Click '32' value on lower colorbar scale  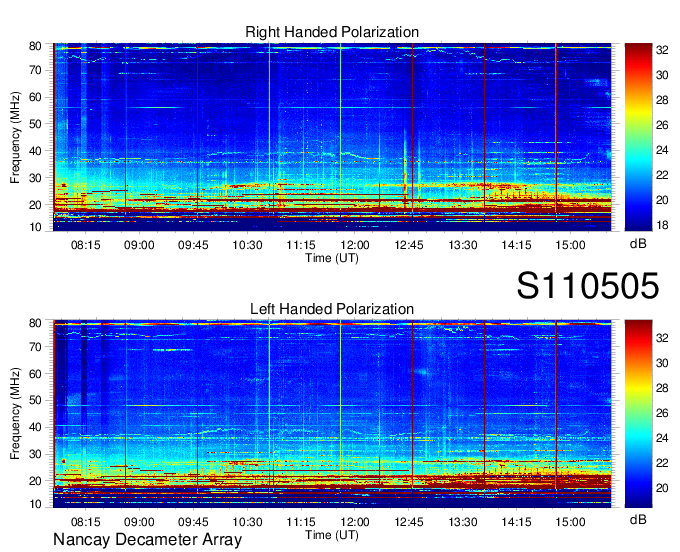coord(662,338)
